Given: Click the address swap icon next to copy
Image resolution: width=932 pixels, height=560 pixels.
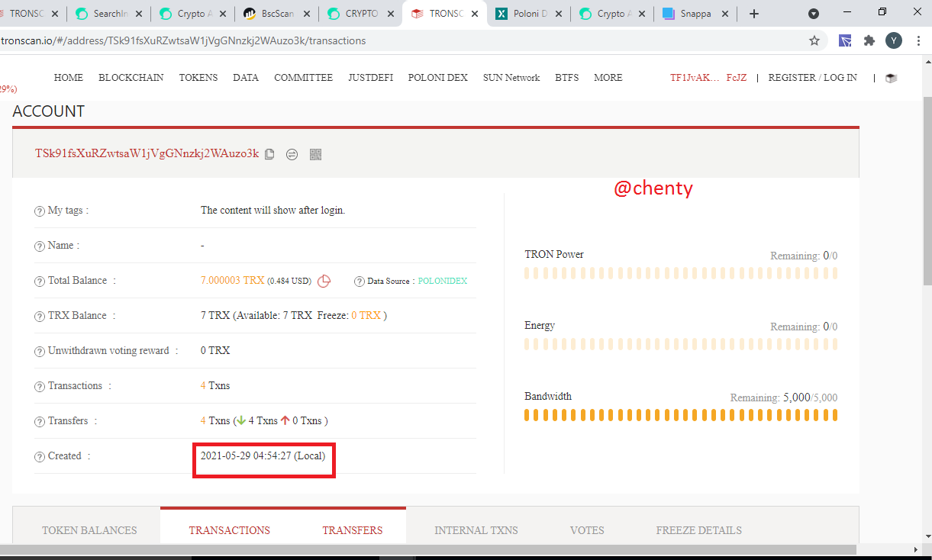Looking at the screenshot, I should point(292,154).
